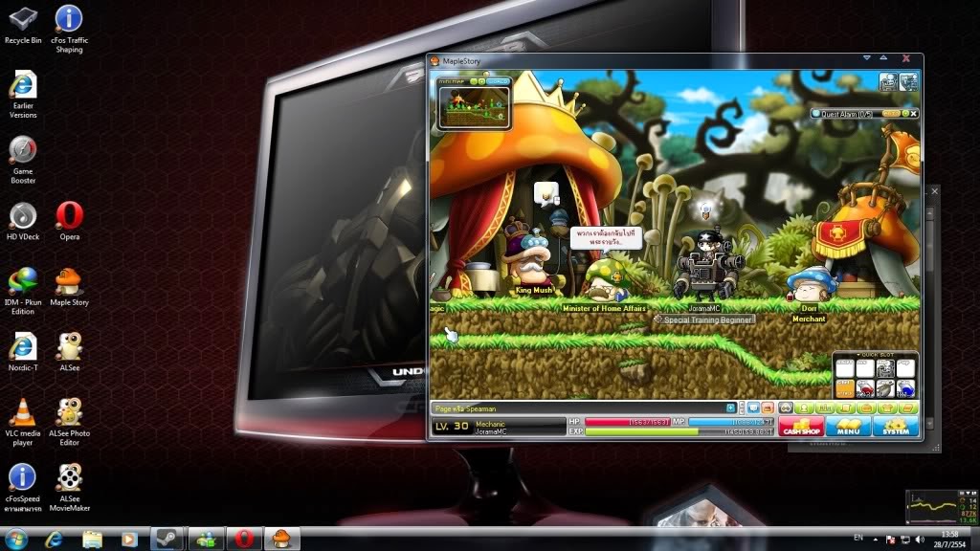Screen dimensions: 980x551
Task: Open Game Booster desktop icon
Action: [x=23, y=160]
